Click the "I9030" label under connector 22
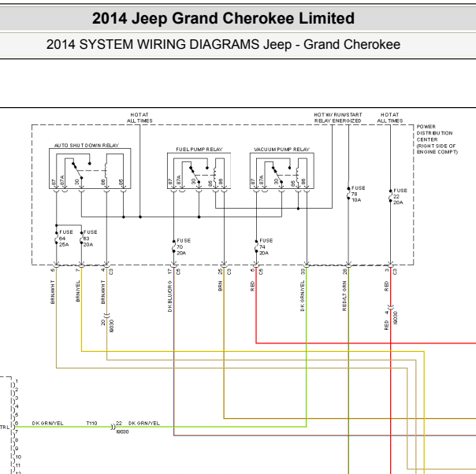The width and height of the screenshot is (476, 474). coord(122,431)
